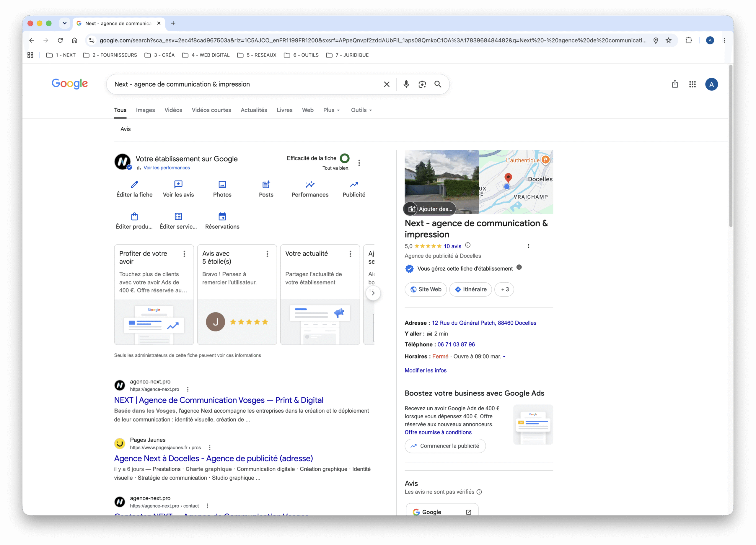Open the Photos icon in business panel
This screenshot has width=756, height=545.
coord(222,184)
